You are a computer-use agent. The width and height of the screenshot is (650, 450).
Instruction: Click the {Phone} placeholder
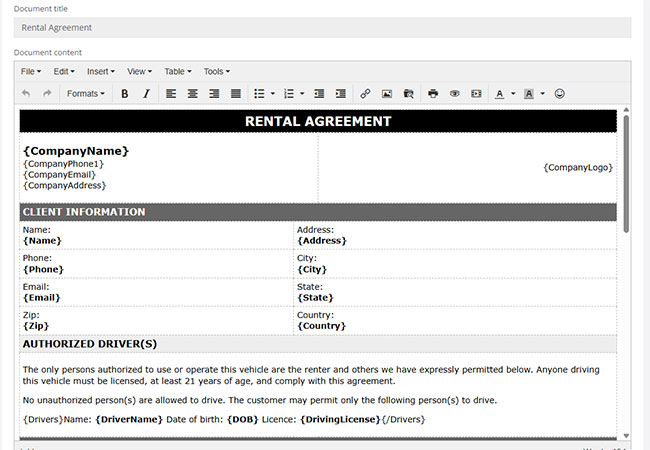(x=43, y=269)
